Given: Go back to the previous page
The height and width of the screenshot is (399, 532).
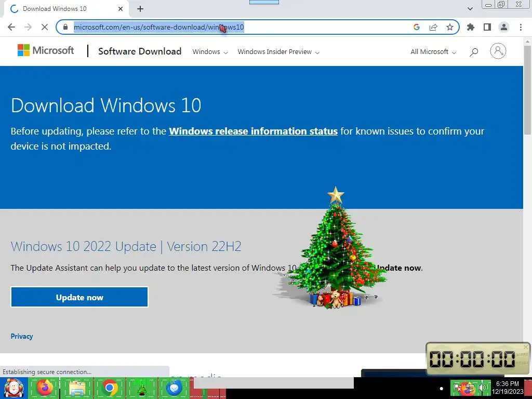Looking at the screenshot, I should [11, 27].
